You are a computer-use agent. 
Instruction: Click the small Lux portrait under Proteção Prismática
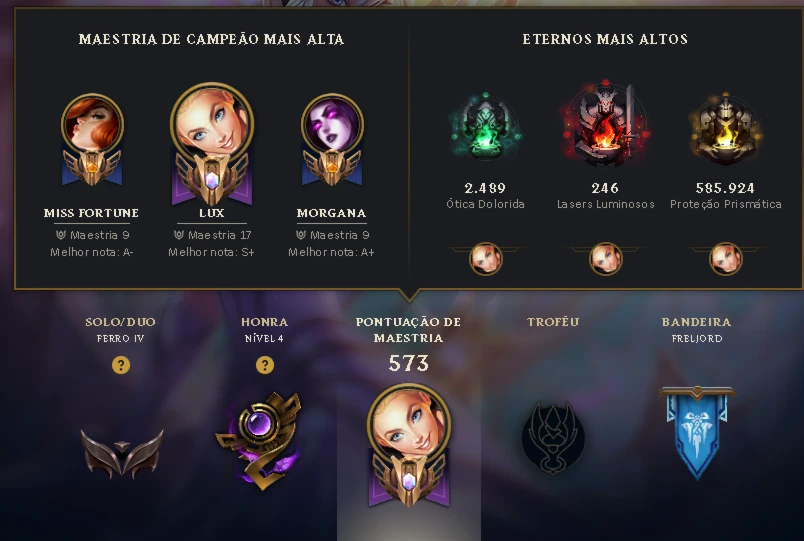coord(726,258)
